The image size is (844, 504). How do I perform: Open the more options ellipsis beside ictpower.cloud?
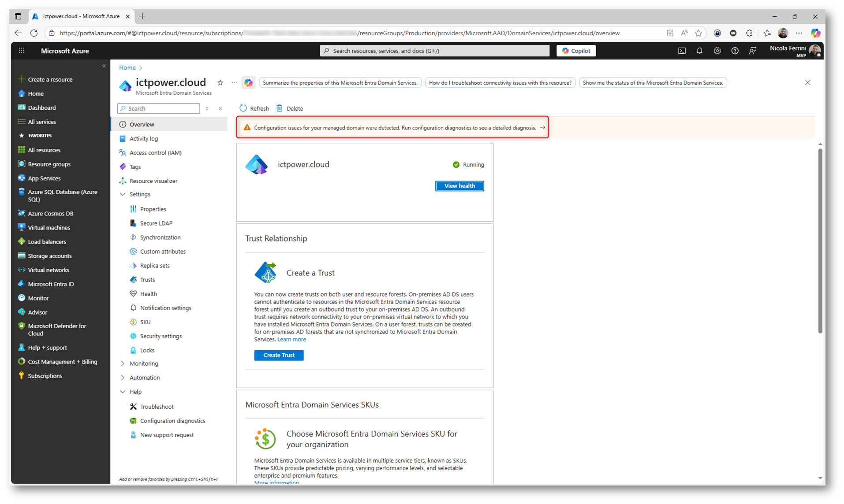click(234, 82)
